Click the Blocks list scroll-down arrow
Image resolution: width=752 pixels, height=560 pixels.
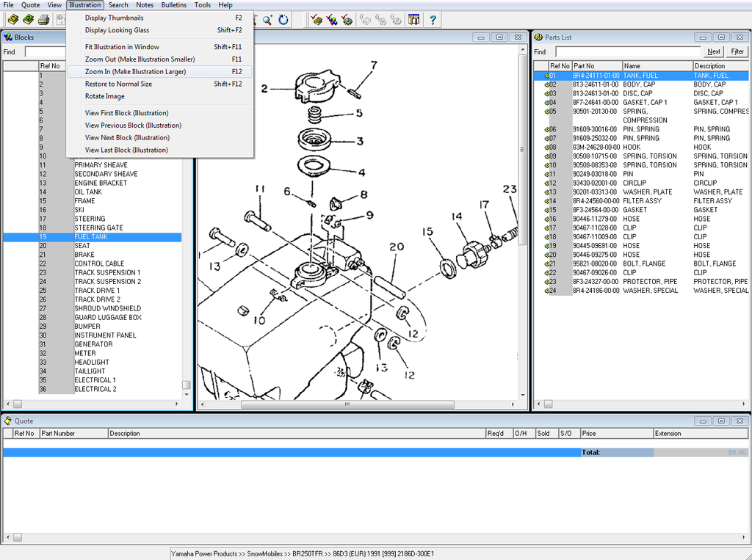click(x=187, y=394)
